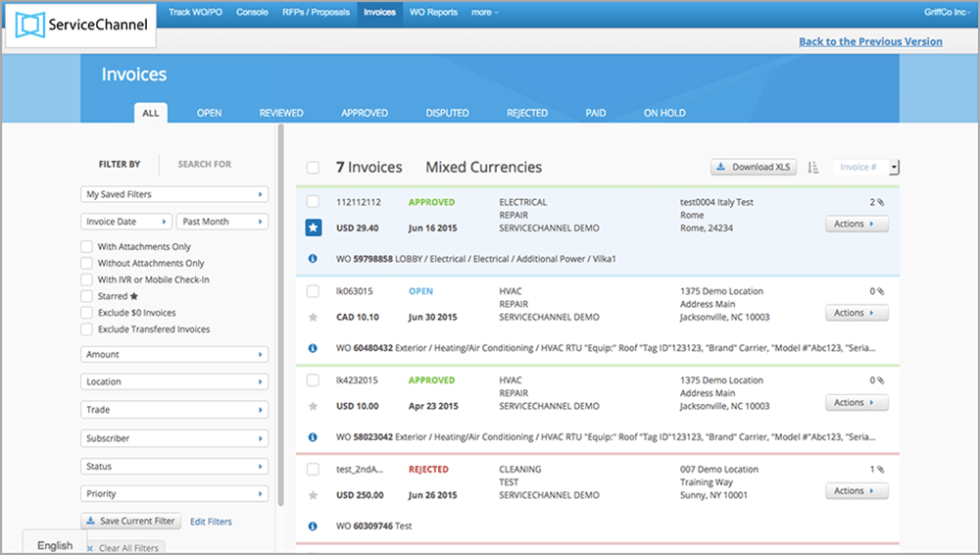Expand the My Saved Filters dropdown
The image size is (980, 555).
(174, 194)
